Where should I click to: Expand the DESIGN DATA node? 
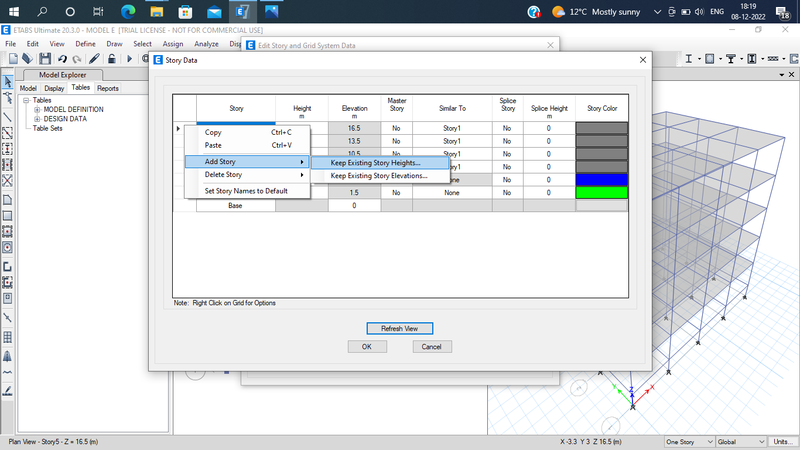37,119
